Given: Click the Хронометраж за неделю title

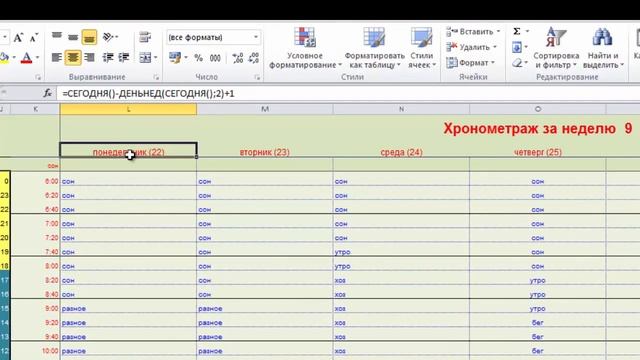Looking at the screenshot, I should (538, 129).
